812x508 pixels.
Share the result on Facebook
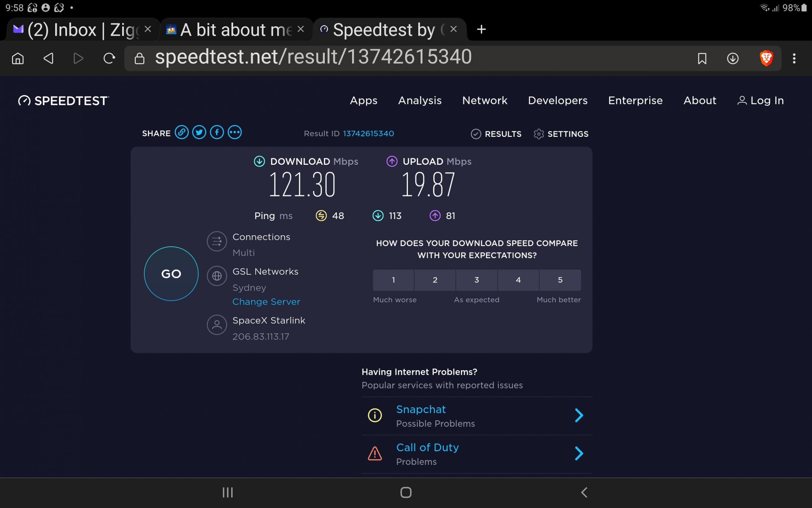pyautogui.click(x=217, y=132)
